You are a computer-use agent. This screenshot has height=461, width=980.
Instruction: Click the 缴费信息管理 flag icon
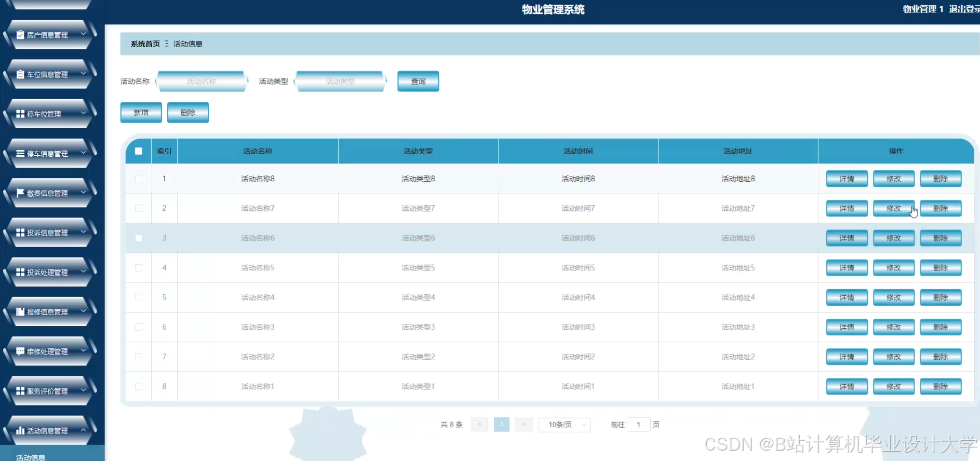20,193
